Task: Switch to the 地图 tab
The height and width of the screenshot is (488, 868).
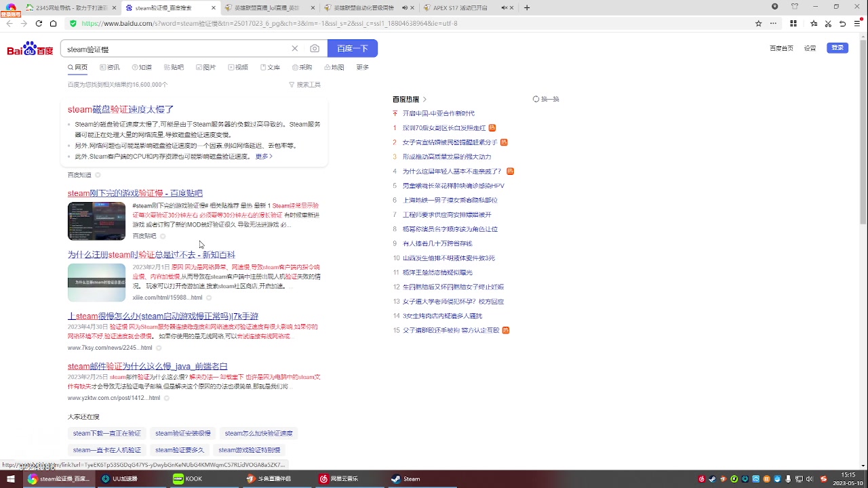Action: tap(334, 67)
